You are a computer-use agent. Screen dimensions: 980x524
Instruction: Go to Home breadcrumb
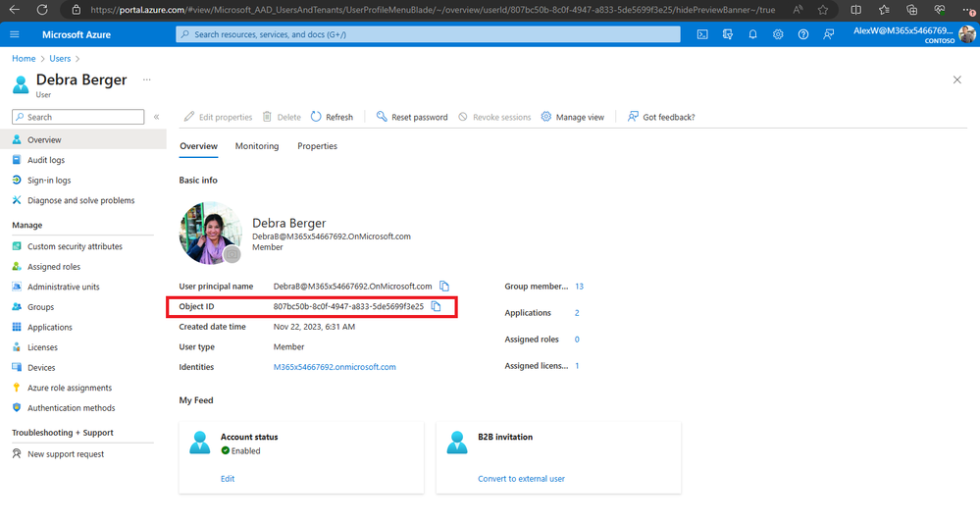coord(24,58)
